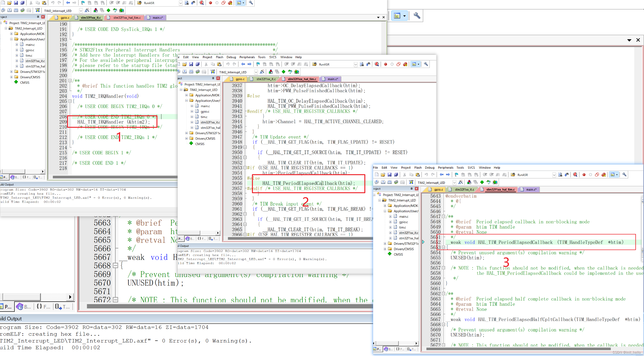Viewport: 644px width, 356px height.
Task: Toggle Project panel pin in window 3
Action: coord(411,189)
